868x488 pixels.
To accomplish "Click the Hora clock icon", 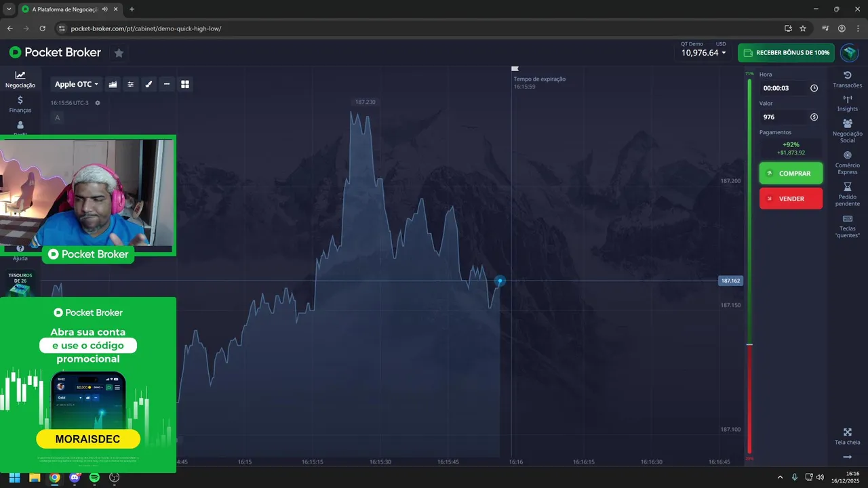I will tap(814, 88).
